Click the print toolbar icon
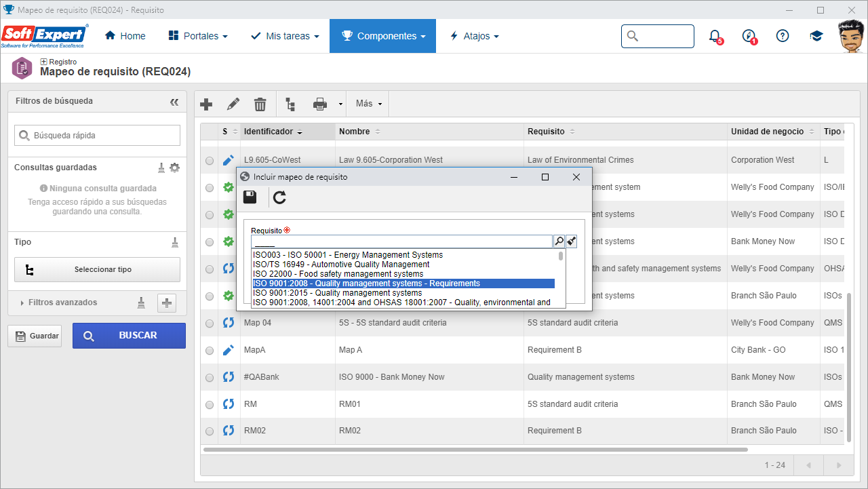The width and height of the screenshot is (868, 489). coord(320,104)
